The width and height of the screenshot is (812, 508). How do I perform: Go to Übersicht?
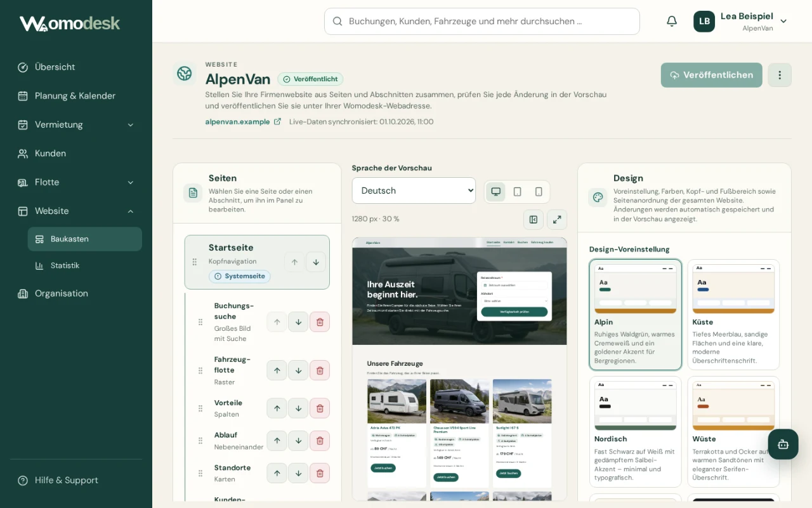tap(76, 67)
